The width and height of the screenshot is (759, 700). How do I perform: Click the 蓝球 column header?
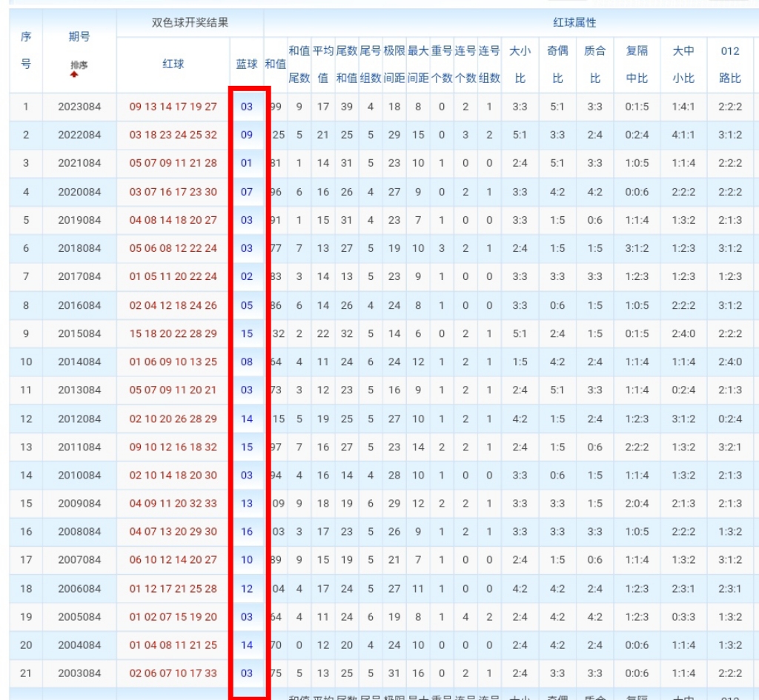[x=247, y=64]
